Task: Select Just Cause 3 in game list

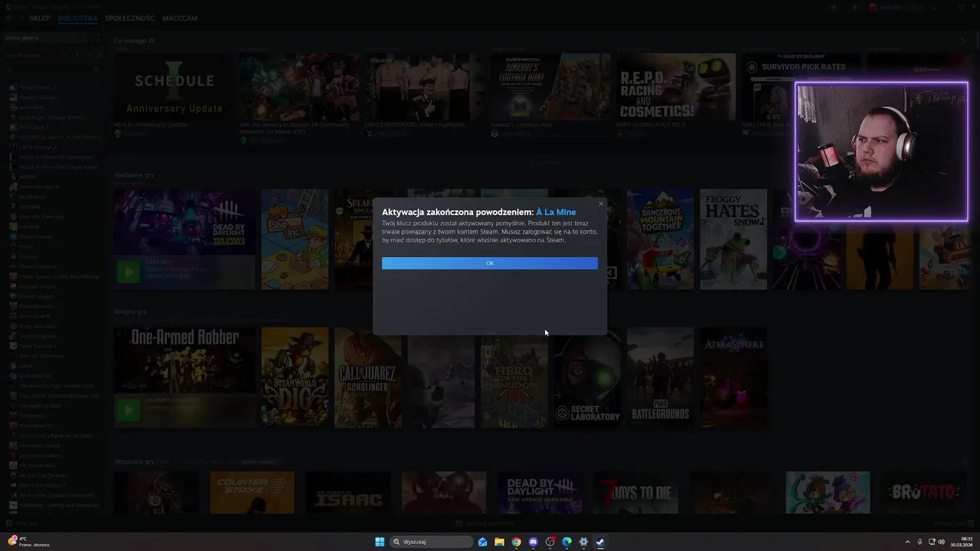Action: pos(32,127)
